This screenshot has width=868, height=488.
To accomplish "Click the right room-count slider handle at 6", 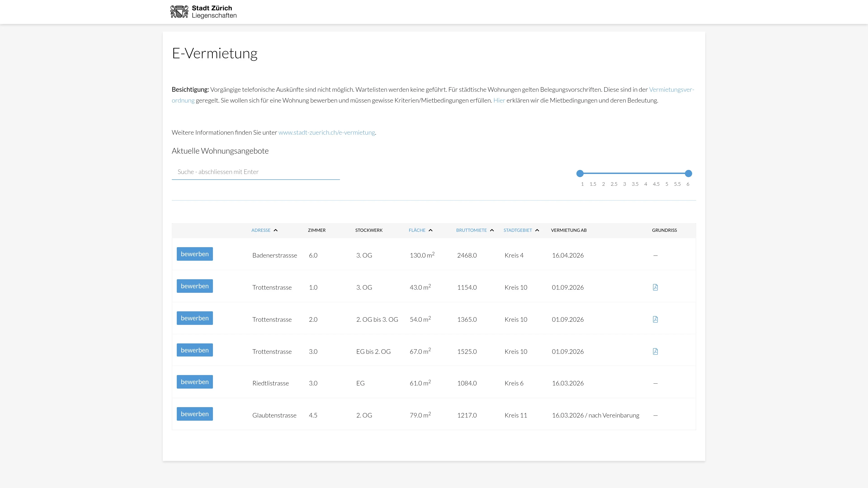I will [688, 174].
